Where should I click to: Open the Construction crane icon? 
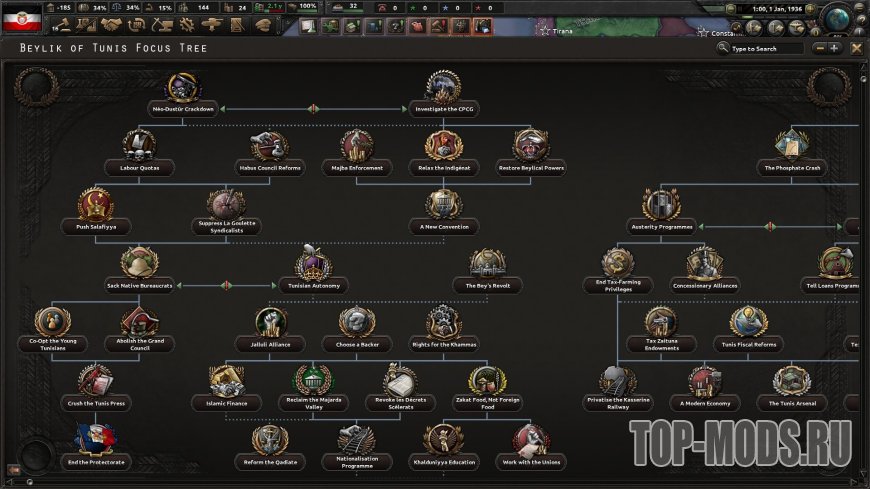tap(162, 25)
